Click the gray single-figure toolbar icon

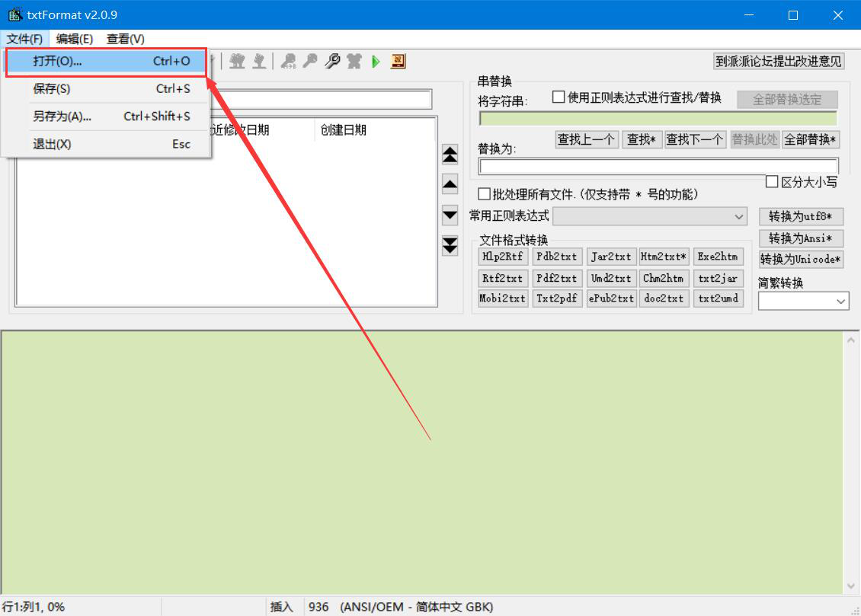(x=259, y=61)
